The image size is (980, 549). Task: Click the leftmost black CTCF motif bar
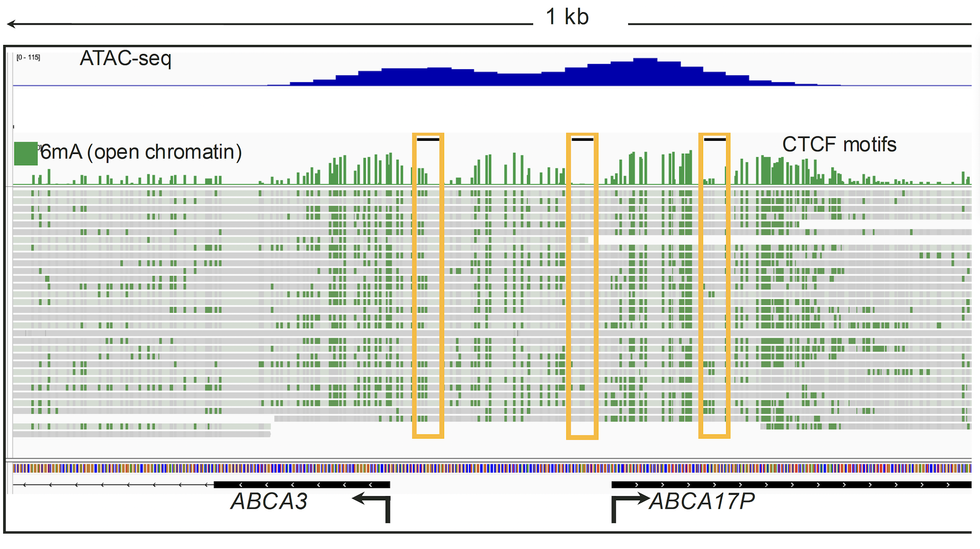click(x=428, y=139)
